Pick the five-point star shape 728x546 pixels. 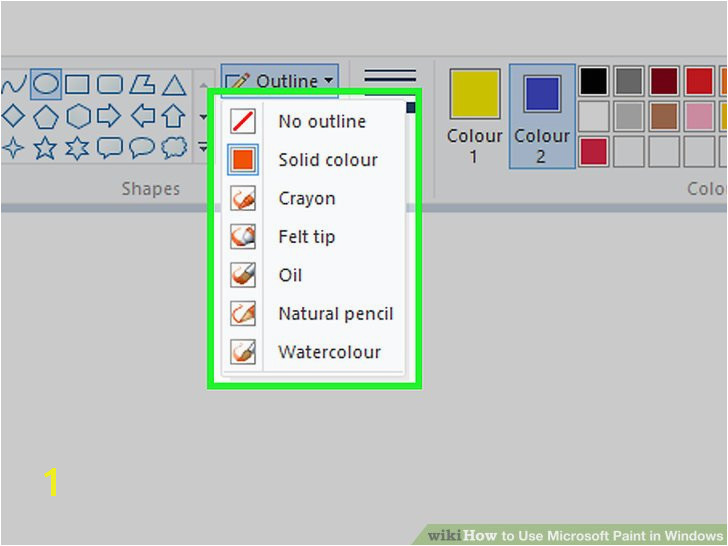45,148
